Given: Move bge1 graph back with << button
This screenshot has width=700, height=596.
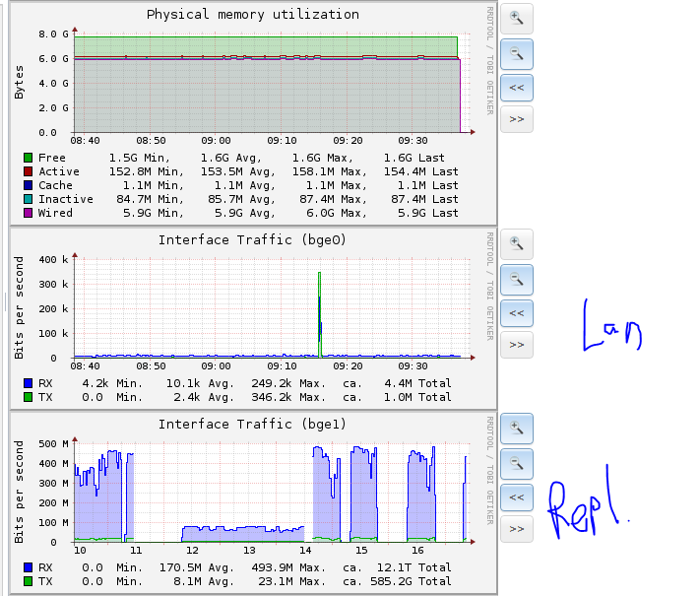Looking at the screenshot, I should coord(517,497).
